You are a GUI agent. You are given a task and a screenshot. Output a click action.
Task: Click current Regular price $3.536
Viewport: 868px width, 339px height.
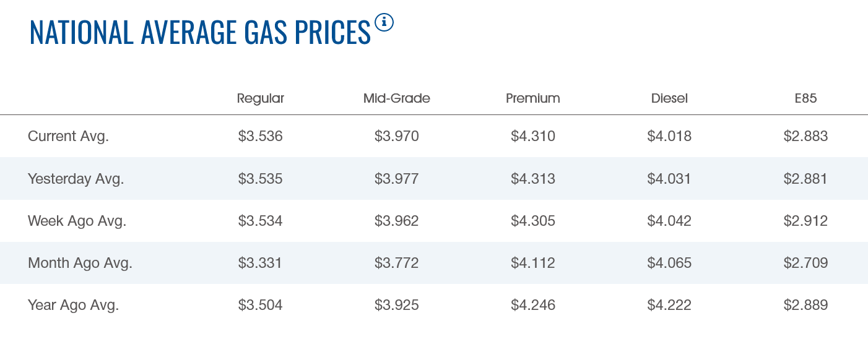tap(261, 136)
